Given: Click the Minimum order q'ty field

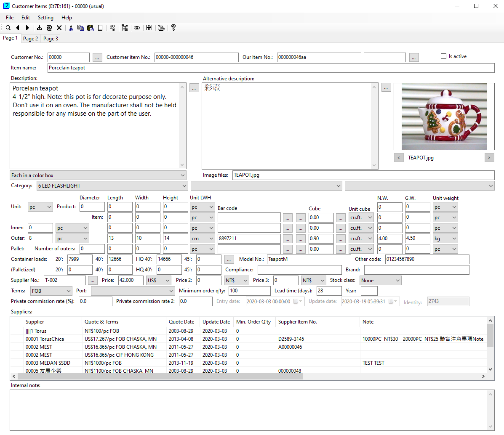Looking at the screenshot, I should tap(249, 291).
